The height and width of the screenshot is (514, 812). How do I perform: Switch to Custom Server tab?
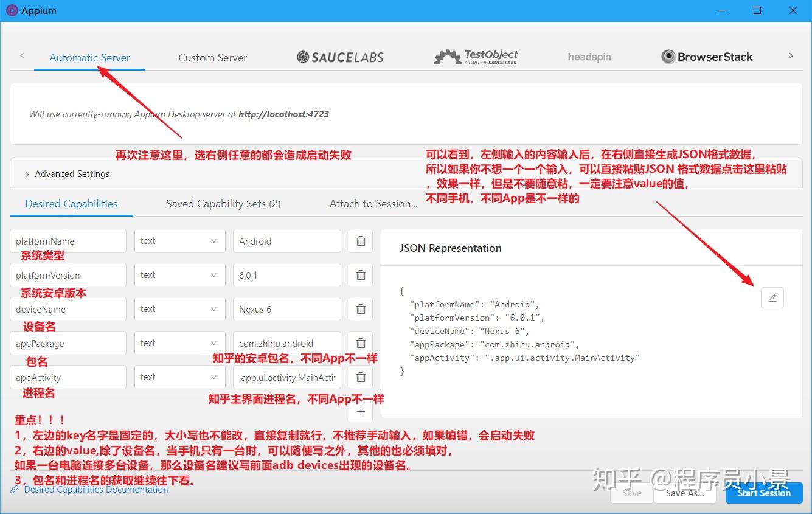[213, 58]
